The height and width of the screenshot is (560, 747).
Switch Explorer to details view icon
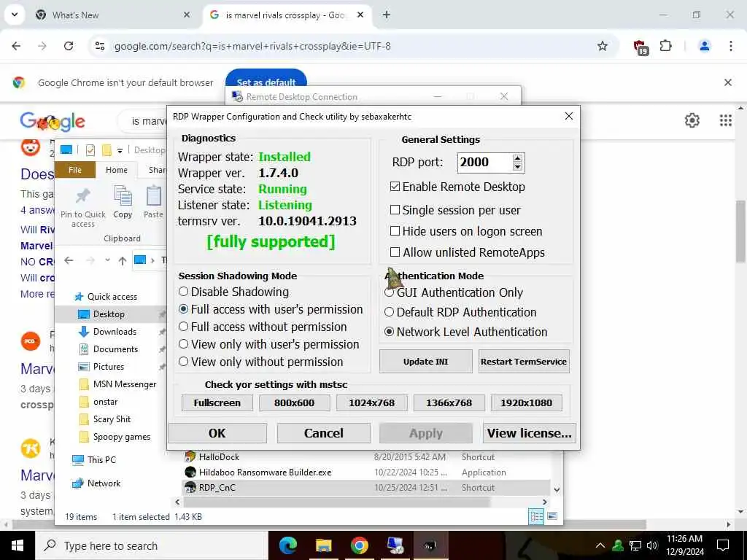[x=536, y=517]
